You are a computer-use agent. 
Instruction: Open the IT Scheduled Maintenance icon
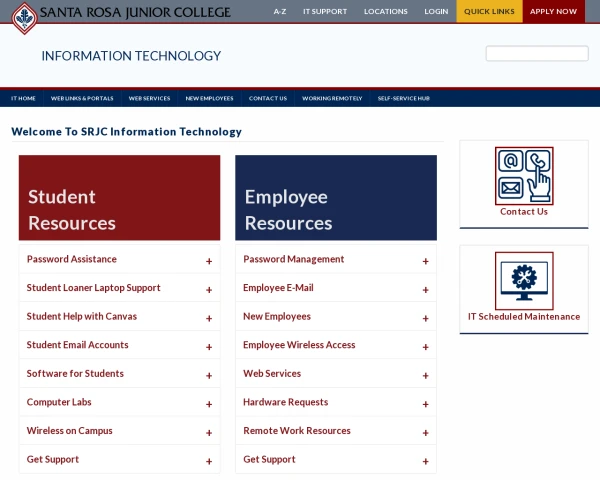click(524, 281)
